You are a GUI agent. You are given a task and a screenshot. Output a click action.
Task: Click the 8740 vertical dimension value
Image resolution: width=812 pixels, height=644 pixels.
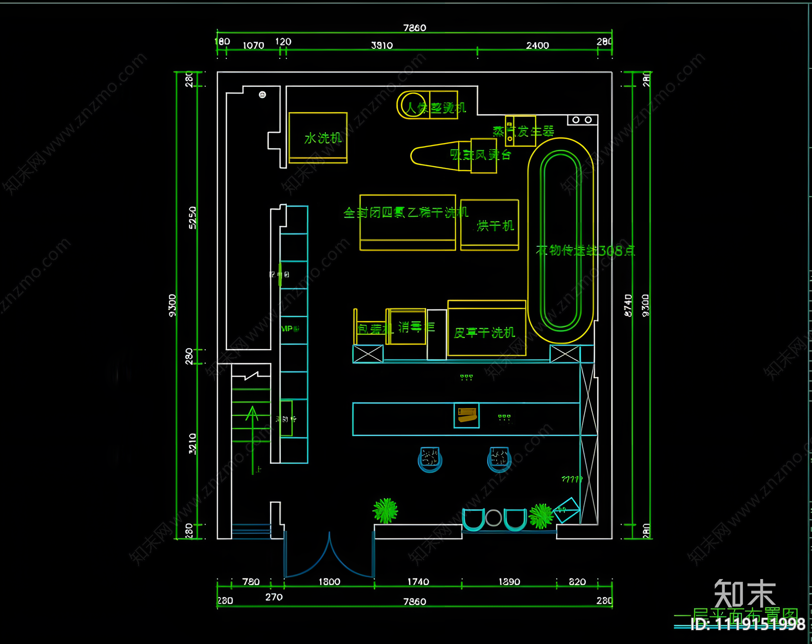pos(628,306)
